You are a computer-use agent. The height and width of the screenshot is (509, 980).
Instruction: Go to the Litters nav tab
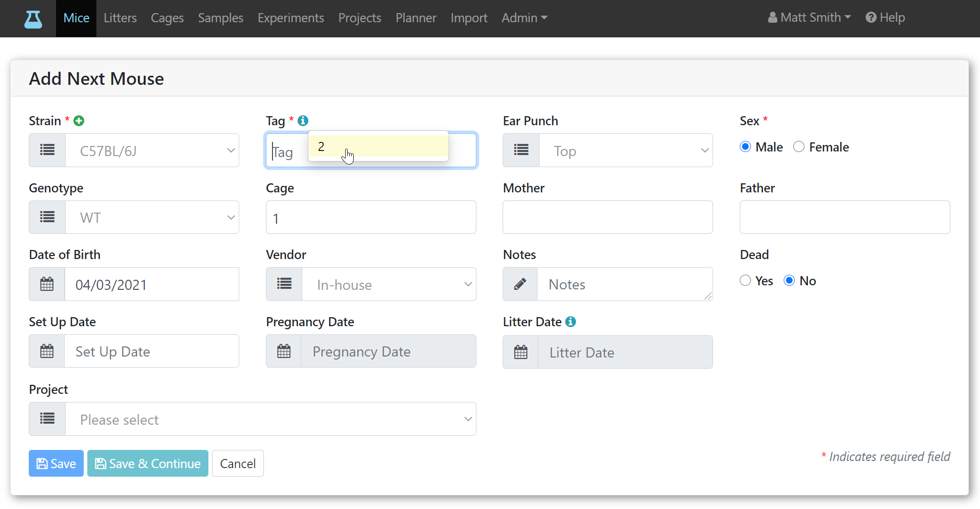(x=120, y=18)
